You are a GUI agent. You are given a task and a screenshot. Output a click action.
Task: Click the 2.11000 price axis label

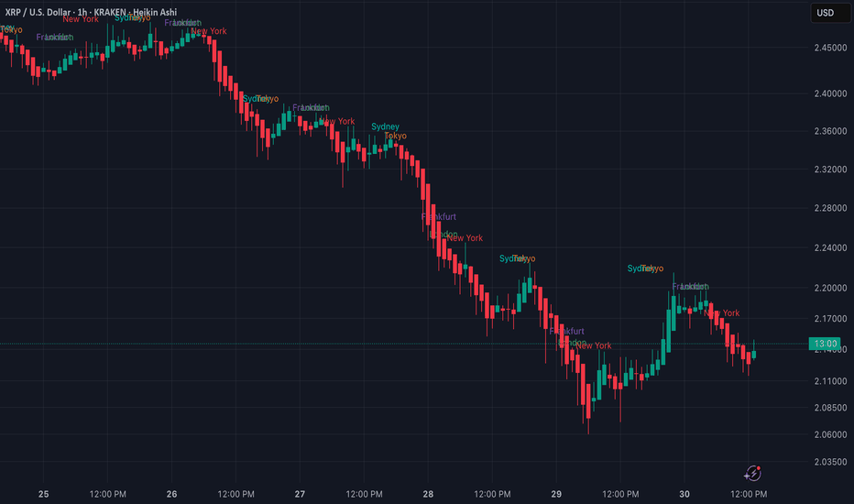(830, 381)
